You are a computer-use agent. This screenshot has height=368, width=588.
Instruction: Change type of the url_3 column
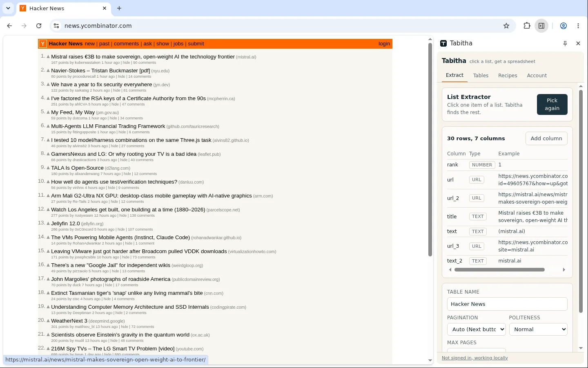click(477, 246)
